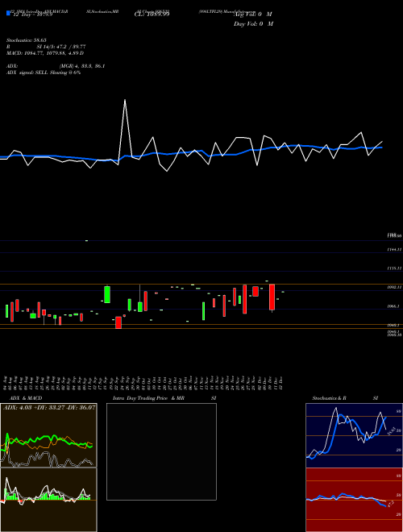Click the blue 12 Day SMA legend square
403x532 pixels.
click(x=8, y=13)
